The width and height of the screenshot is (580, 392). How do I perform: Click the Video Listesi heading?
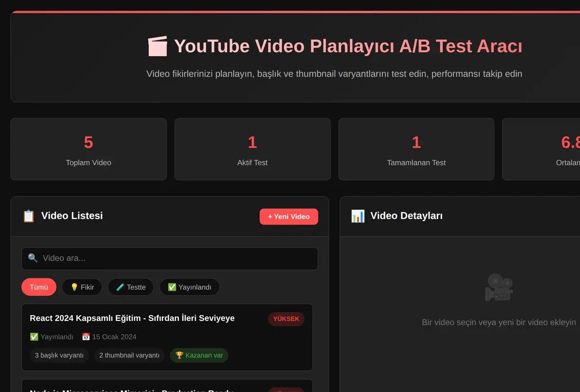point(72,216)
